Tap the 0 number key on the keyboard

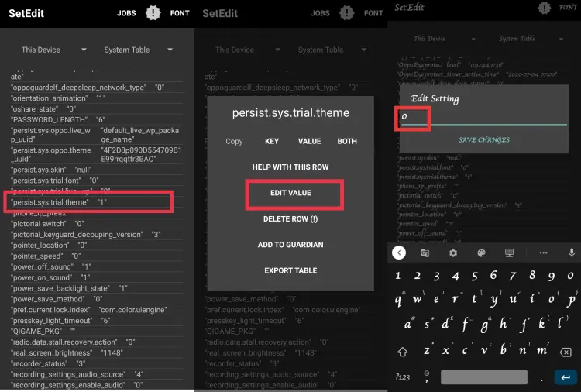[570, 275]
